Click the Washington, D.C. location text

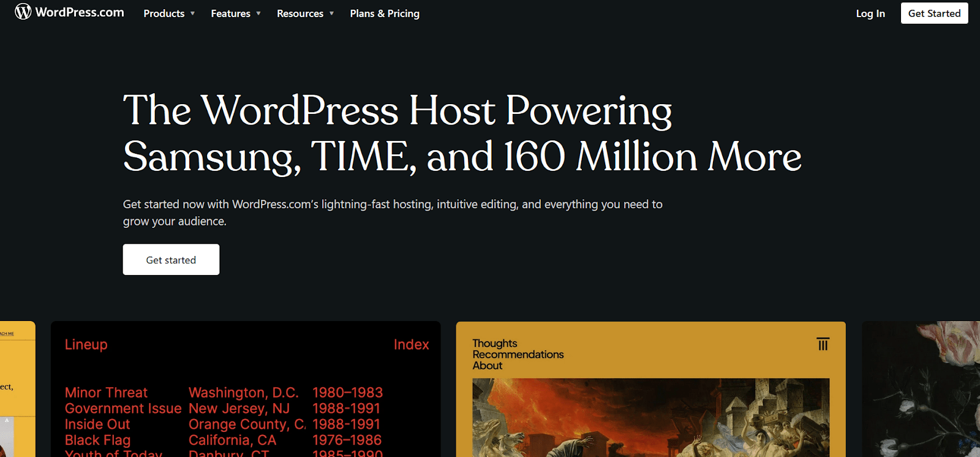click(244, 393)
